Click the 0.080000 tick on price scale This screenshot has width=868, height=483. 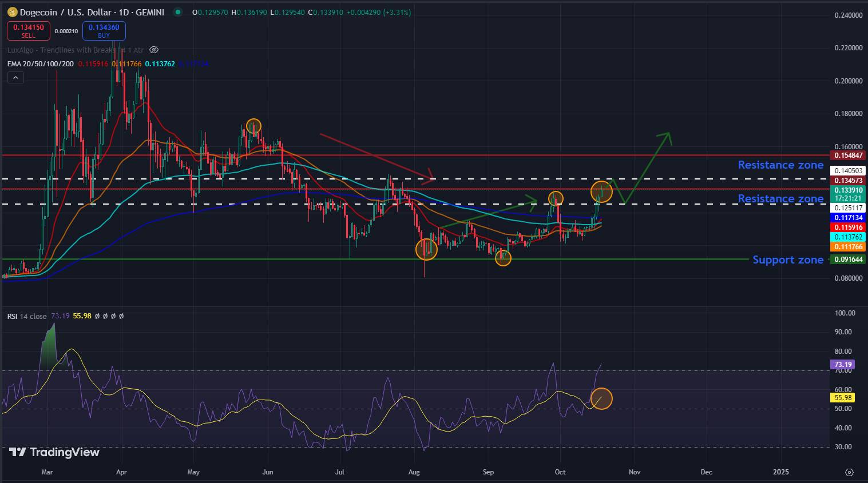[x=849, y=278]
